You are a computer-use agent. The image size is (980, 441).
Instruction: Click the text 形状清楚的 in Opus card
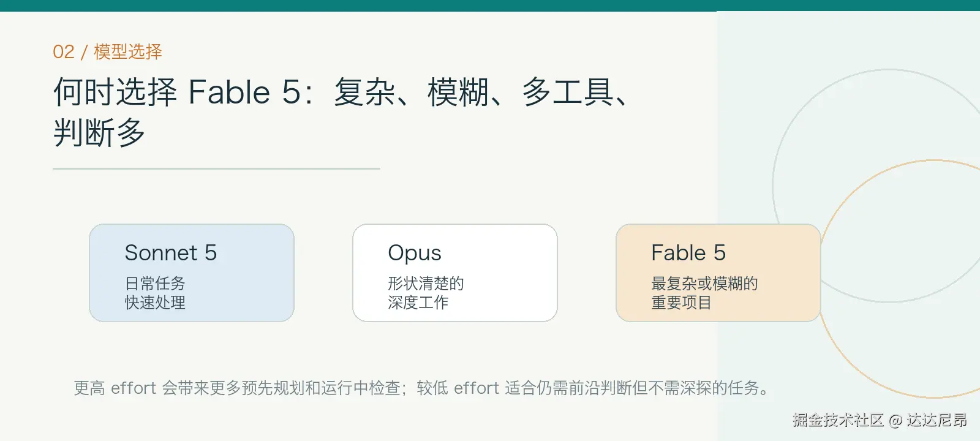coord(426,283)
